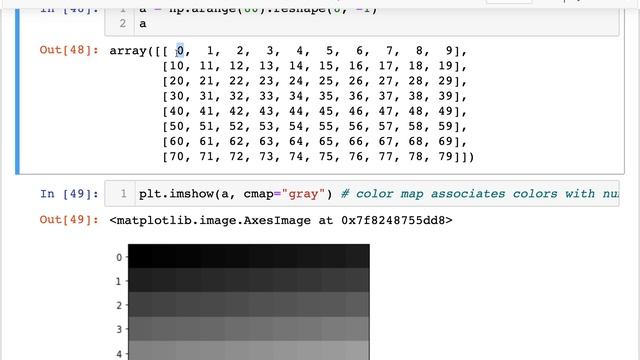Click the value 45 in the array output
The image size is (640, 360).
pyautogui.click(x=326, y=111)
